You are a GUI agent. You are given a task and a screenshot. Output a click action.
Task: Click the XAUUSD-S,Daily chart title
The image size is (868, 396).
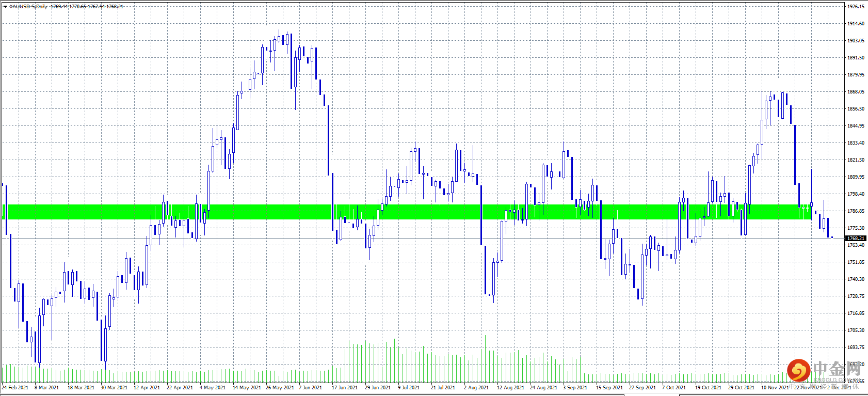(28, 7)
